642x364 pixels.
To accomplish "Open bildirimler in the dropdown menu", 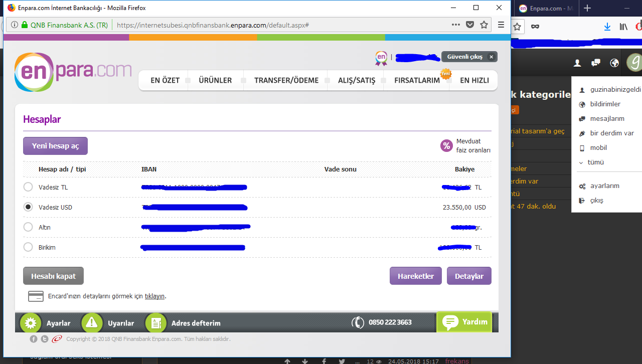I will click(605, 104).
